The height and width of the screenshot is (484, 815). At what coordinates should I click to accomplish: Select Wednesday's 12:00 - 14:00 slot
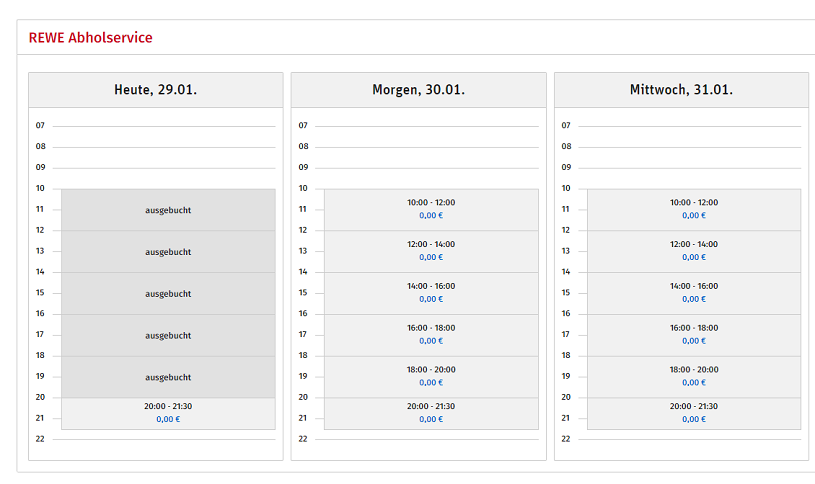click(x=694, y=251)
